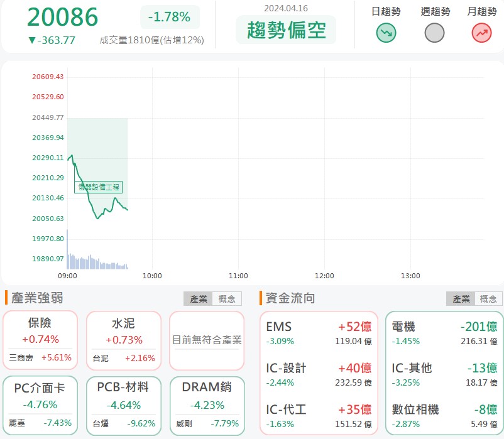Image resolution: width=504 pixels, height=439 pixels.
Task: Click the 趨勢偏空 trend badge
Action: coord(286,30)
